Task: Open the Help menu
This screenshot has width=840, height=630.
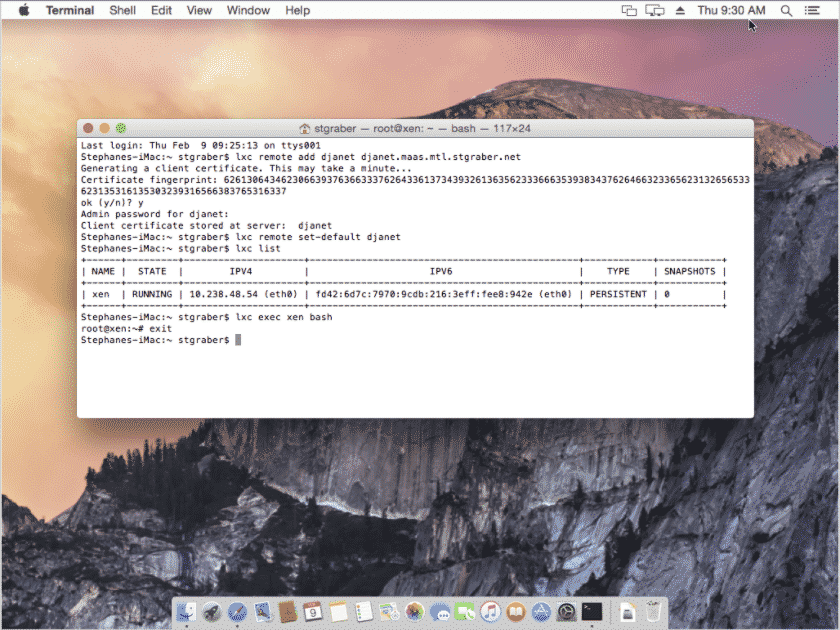Action: click(x=297, y=10)
